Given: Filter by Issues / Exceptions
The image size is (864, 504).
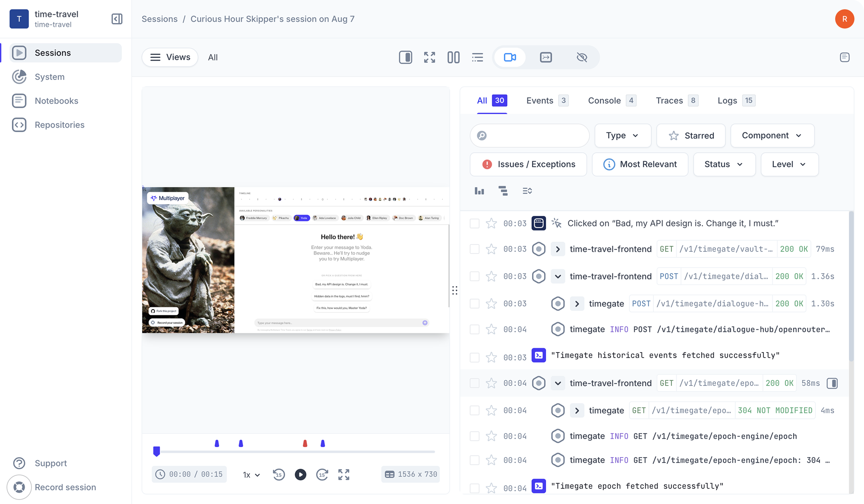Looking at the screenshot, I should [528, 165].
